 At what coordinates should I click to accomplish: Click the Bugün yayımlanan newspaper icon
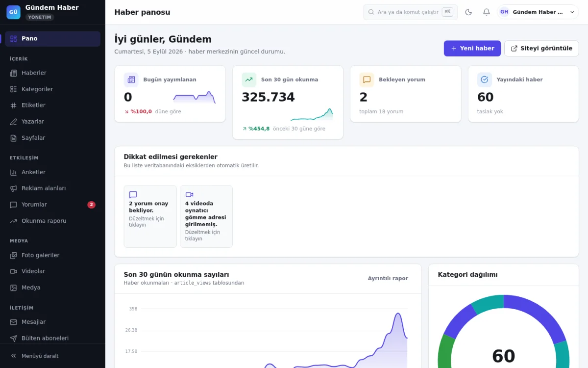[x=131, y=79]
